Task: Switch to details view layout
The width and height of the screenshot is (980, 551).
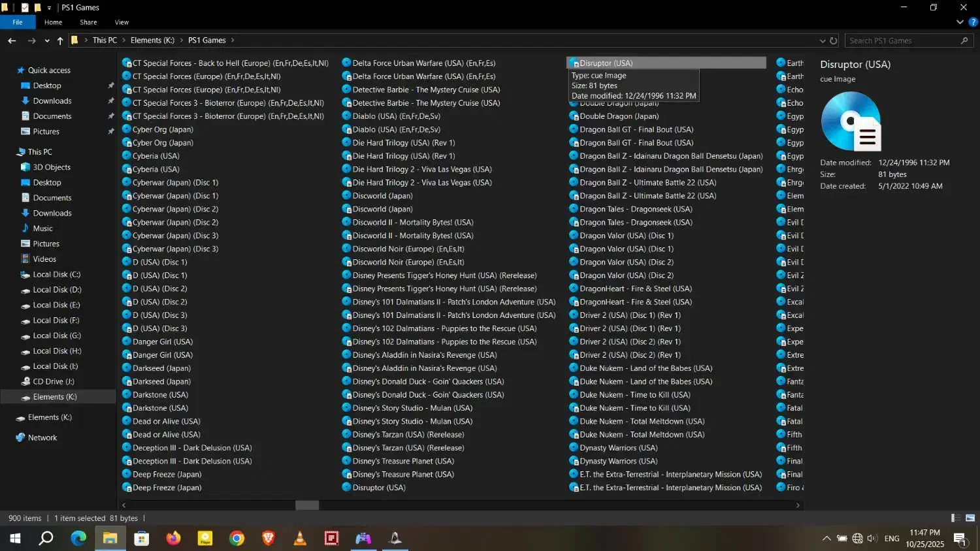Action: tap(955, 518)
